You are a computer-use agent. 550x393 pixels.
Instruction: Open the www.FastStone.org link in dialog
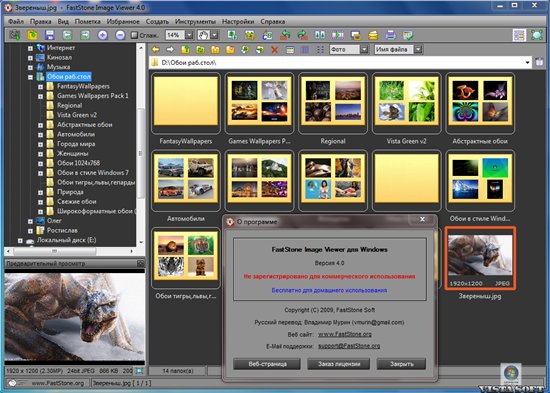pos(344,334)
